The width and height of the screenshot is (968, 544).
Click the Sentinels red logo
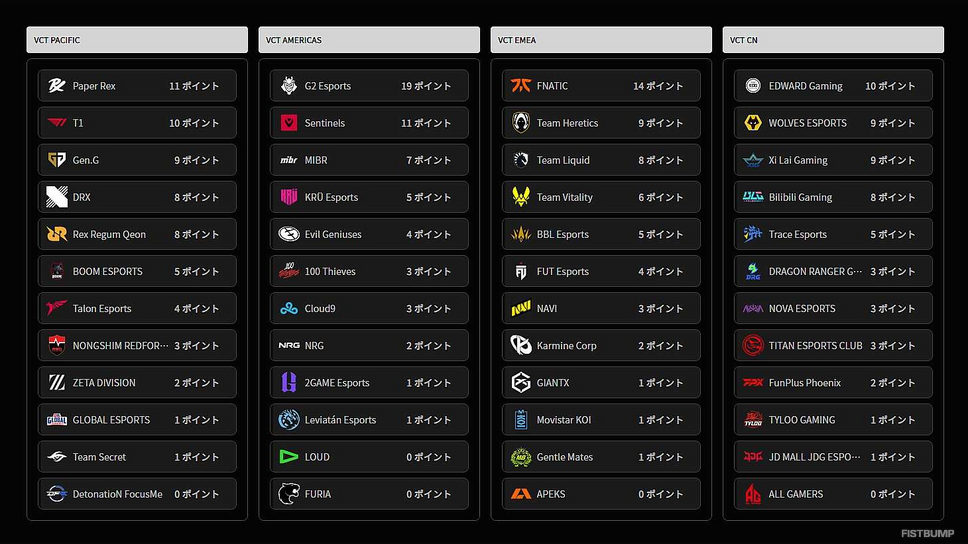point(289,123)
